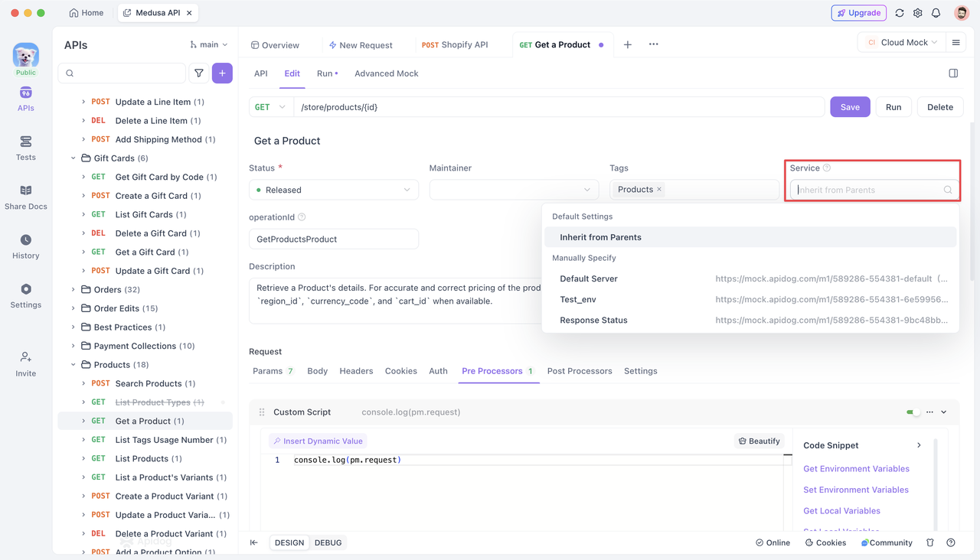Expand the Payment Collections folder
Image resolution: width=980 pixels, height=560 pixels.
pyautogui.click(x=73, y=346)
